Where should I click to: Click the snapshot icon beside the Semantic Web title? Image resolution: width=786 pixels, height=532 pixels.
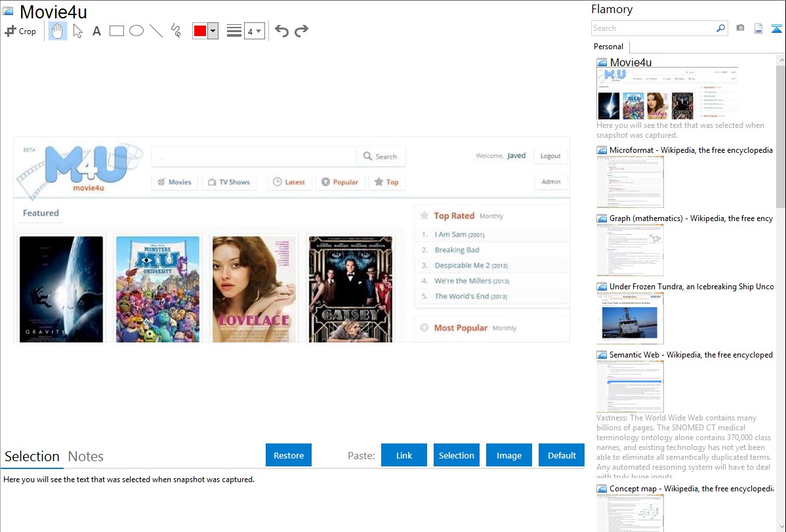pyautogui.click(x=602, y=355)
